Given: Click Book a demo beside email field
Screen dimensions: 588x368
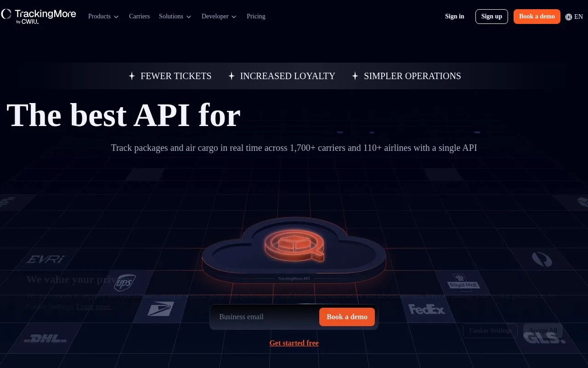Looking at the screenshot, I should (347, 317).
